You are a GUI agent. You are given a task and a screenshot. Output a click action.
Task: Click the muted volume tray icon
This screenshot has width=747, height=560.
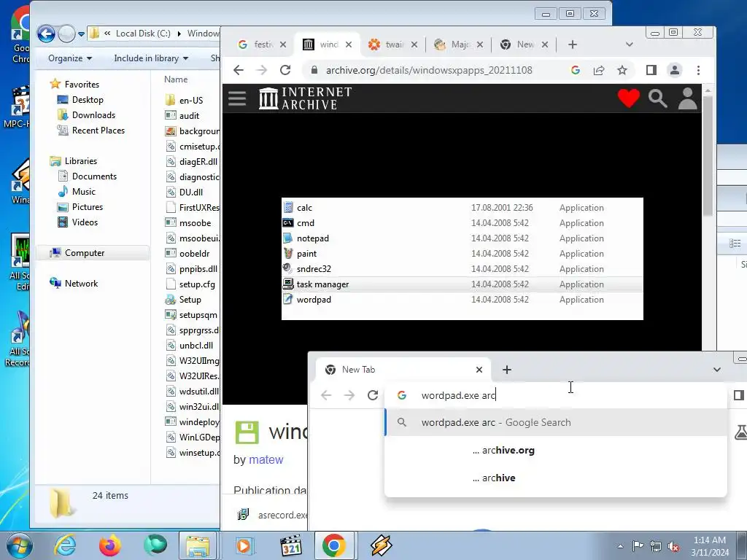[673, 546]
